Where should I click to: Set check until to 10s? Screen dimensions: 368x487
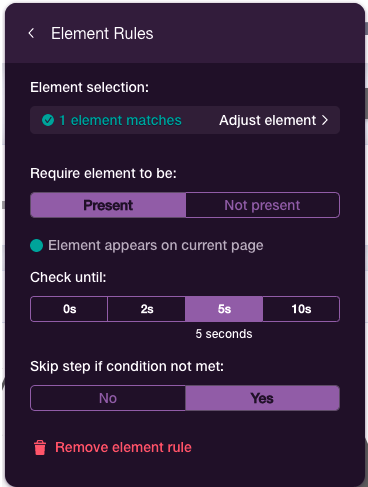(301, 309)
